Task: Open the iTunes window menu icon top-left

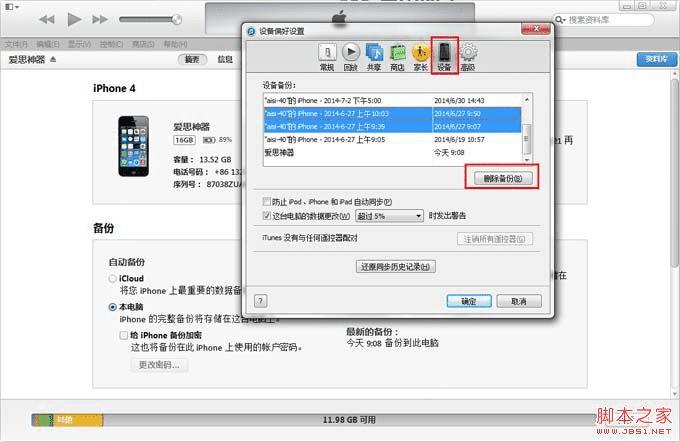Action: 11,7
